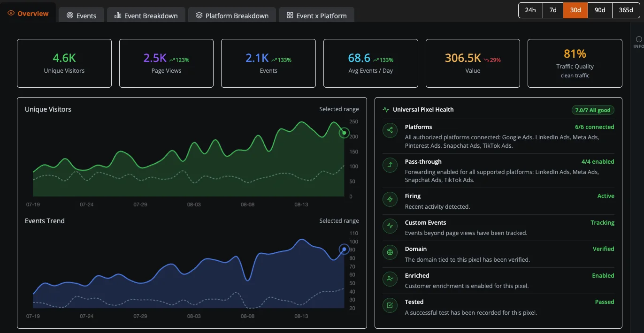Viewport: 644px width, 333px height.
Task: Click the Enabled enrichment status
Action: pyautogui.click(x=603, y=276)
